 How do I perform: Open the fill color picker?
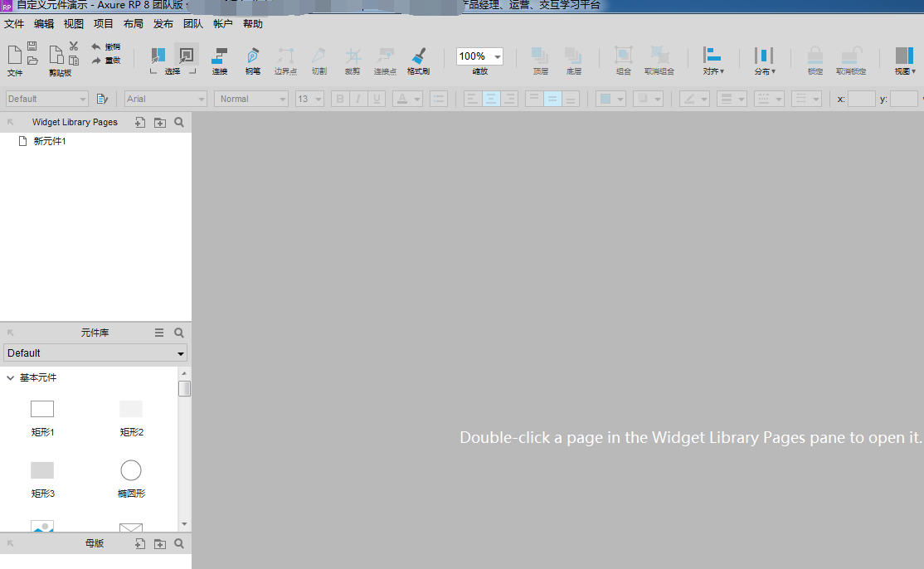(611, 99)
